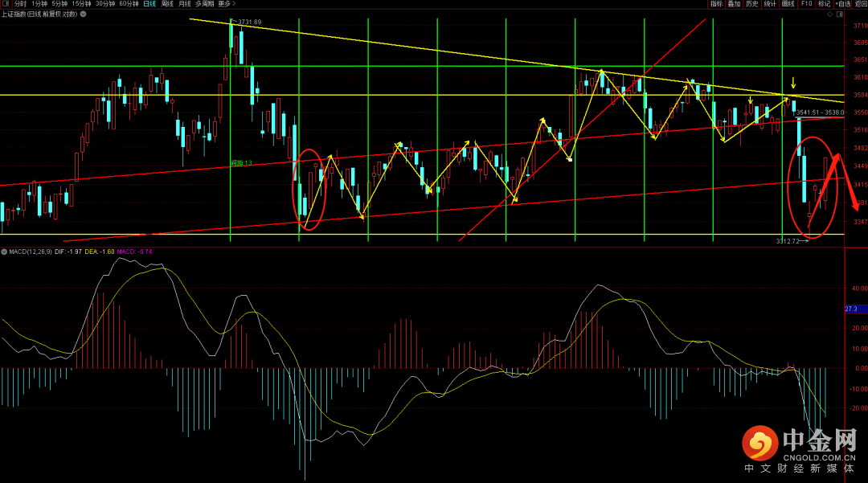Open F10 company info
This screenshot has height=483, width=868.
coord(807,4)
